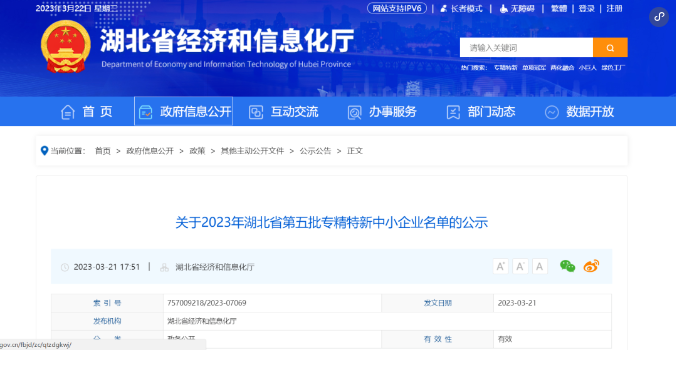
Task: Click breadcrumb link 公示公告
Action: tap(315, 151)
